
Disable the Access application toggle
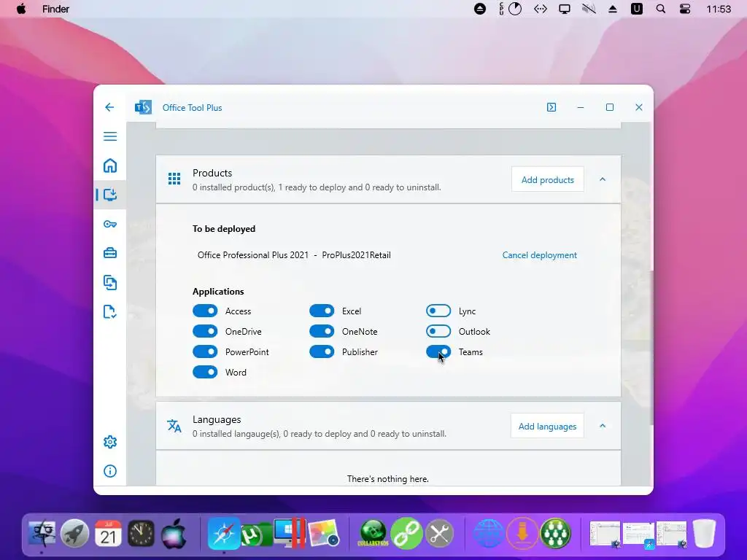pyautogui.click(x=205, y=311)
